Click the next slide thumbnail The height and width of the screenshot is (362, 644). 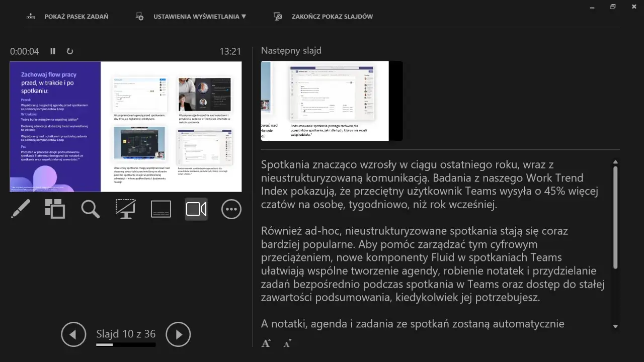pos(332,101)
